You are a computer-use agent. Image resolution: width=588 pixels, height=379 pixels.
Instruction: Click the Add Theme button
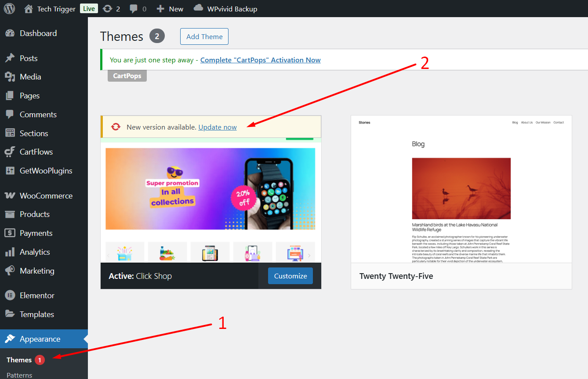tap(204, 36)
